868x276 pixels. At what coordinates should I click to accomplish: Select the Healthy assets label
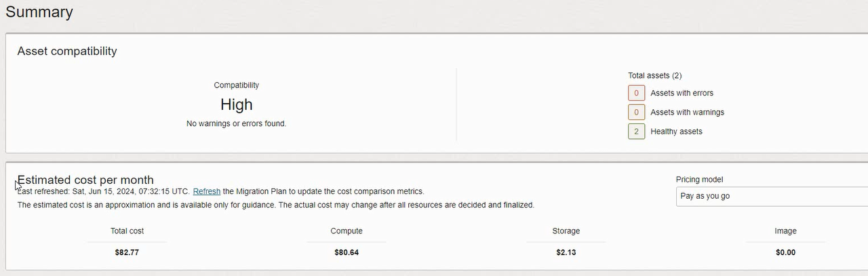[676, 131]
